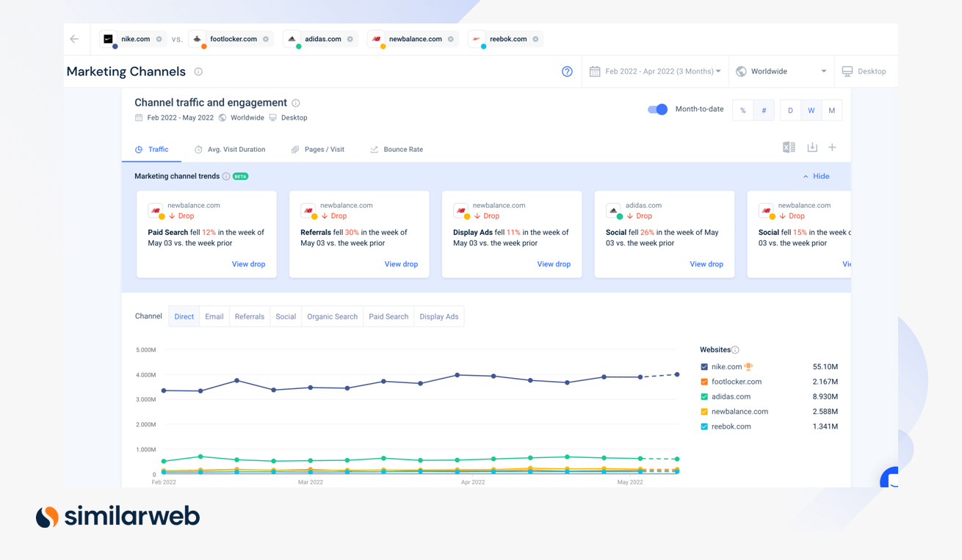The width and height of the screenshot is (962, 560).
Task: Click the % value display option
Action: pyautogui.click(x=744, y=109)
